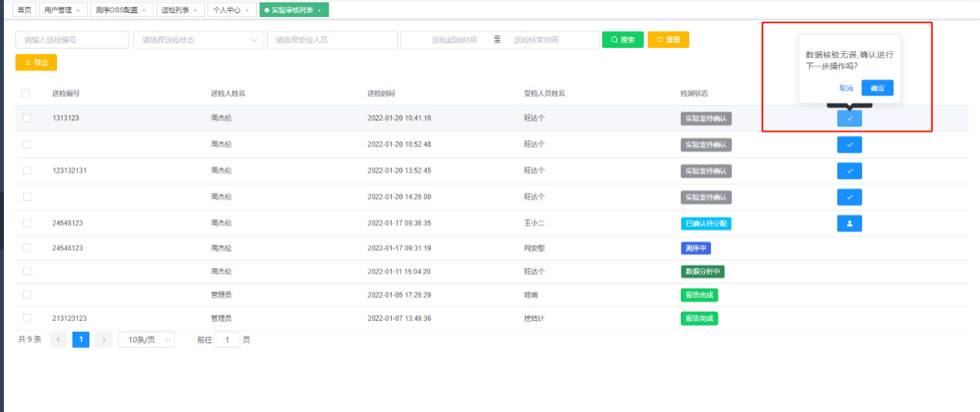980x412 pixels.
Task: Tick the checkbox for row 1313123
Action: coord(28,119)
